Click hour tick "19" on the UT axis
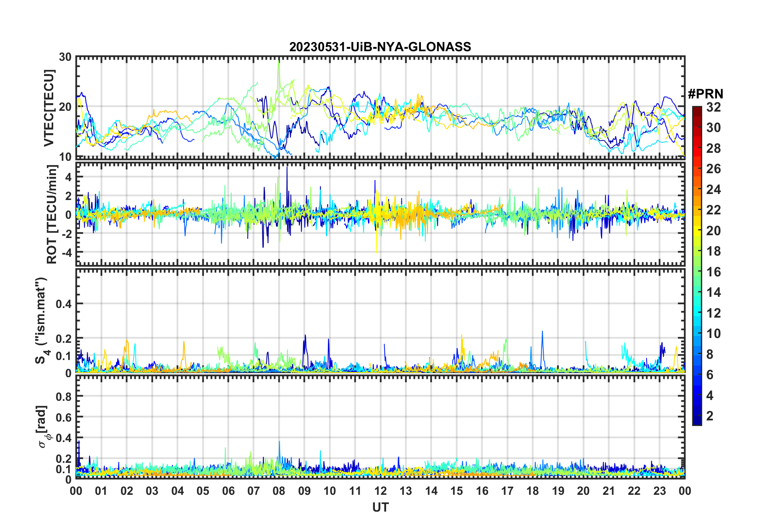Screen dimensions: 761x532 pyautogui.click(x=558, y=491)
